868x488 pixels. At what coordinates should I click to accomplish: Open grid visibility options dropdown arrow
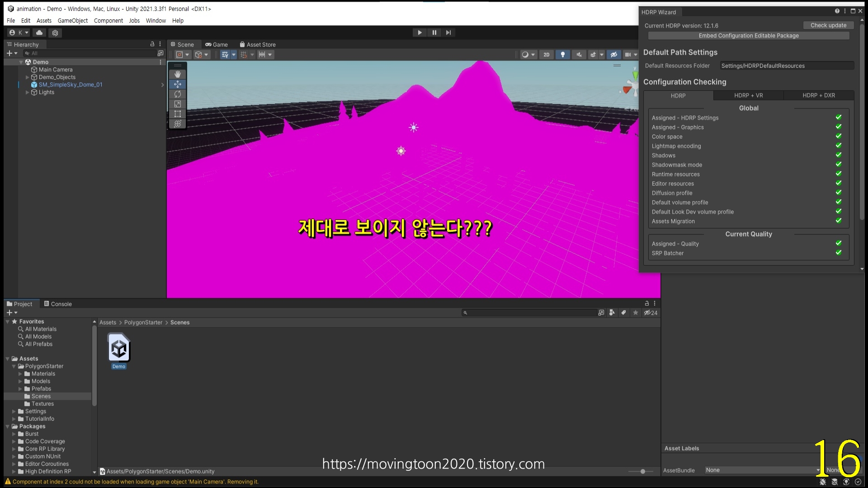[x=234, y=55]
